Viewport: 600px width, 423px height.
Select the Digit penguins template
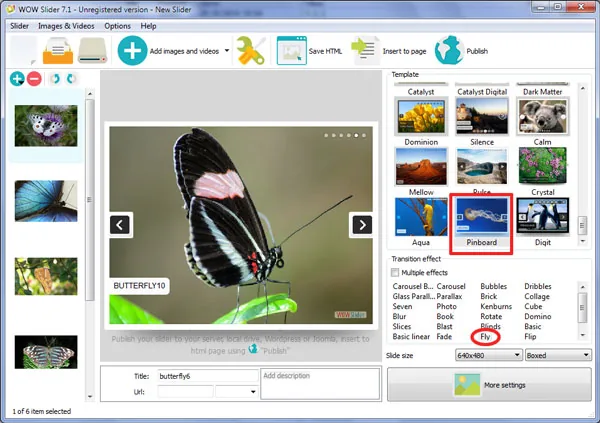[542, 216]
